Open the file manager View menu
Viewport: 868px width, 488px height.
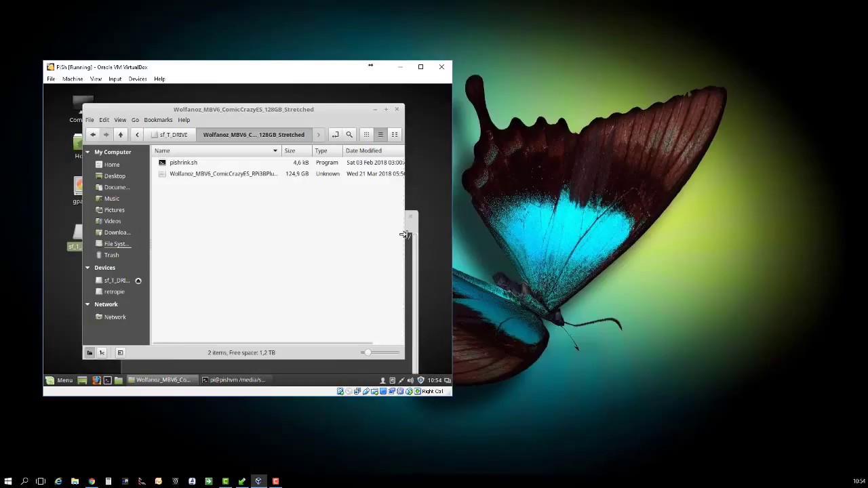click(120, 120)
